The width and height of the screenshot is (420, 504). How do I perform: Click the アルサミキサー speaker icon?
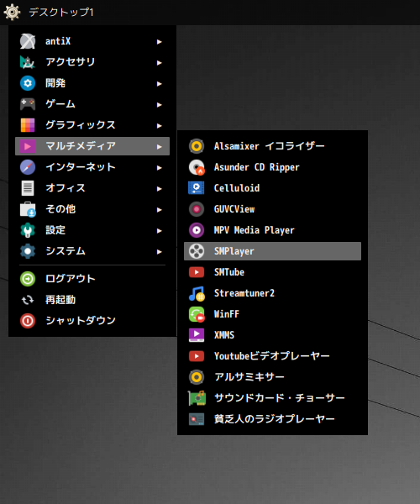point(197,377)
